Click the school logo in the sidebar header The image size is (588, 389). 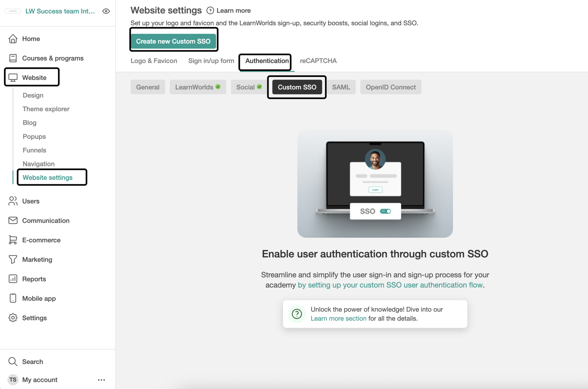click(x=13, y=11)
